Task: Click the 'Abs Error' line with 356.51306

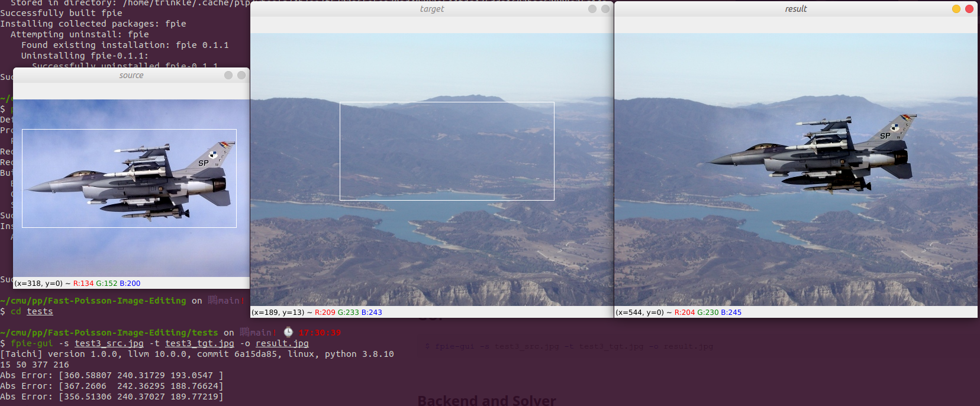Action: click(112, 397)
